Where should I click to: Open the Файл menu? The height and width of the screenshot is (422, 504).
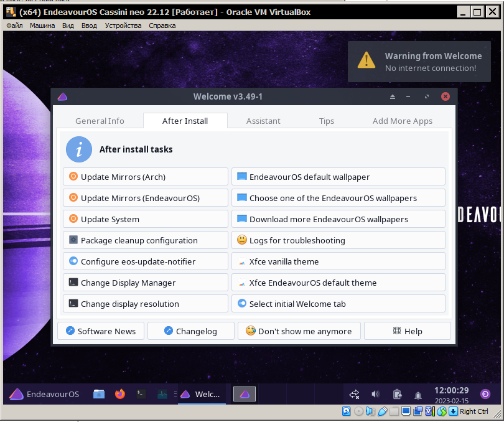pos(14,26)
